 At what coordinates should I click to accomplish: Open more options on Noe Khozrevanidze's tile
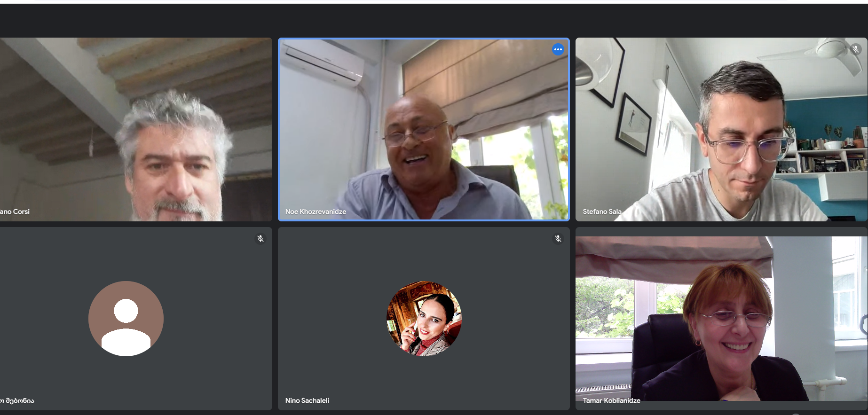pos(558,49)
